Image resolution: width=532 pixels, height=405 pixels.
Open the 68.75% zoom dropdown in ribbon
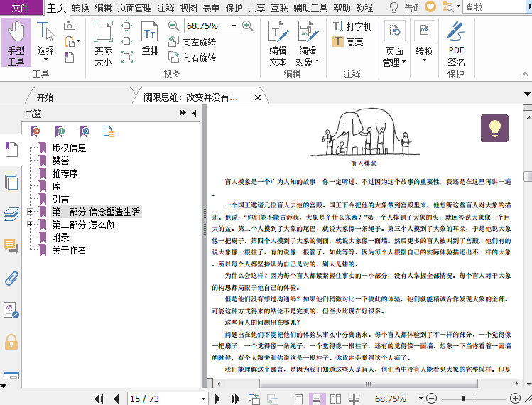(x=233, y=26)
